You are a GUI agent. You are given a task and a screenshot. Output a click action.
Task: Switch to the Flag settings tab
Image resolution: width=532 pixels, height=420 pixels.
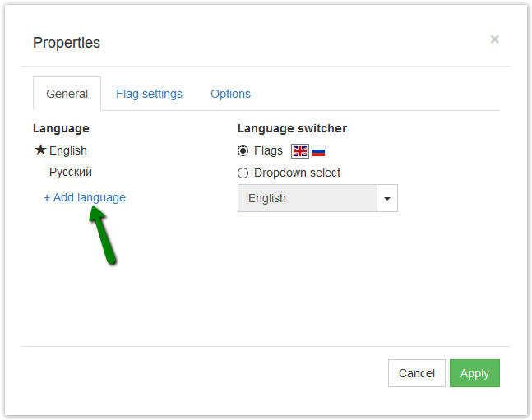pos(150,94)
